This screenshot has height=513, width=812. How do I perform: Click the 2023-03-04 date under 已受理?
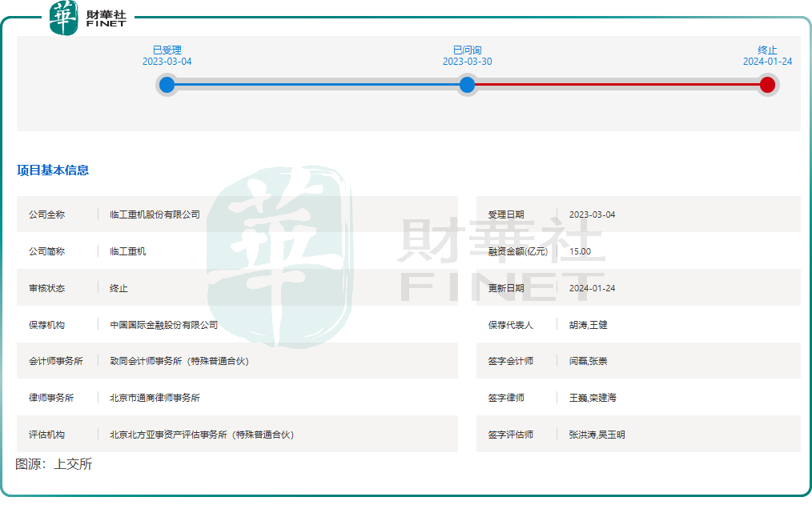167,62
